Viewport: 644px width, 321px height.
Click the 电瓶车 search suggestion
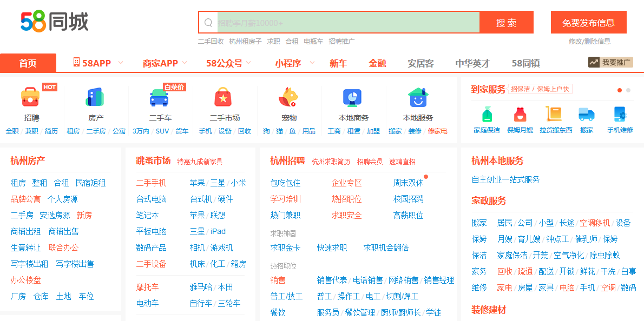pyautogui.click(x=313, y=42)
